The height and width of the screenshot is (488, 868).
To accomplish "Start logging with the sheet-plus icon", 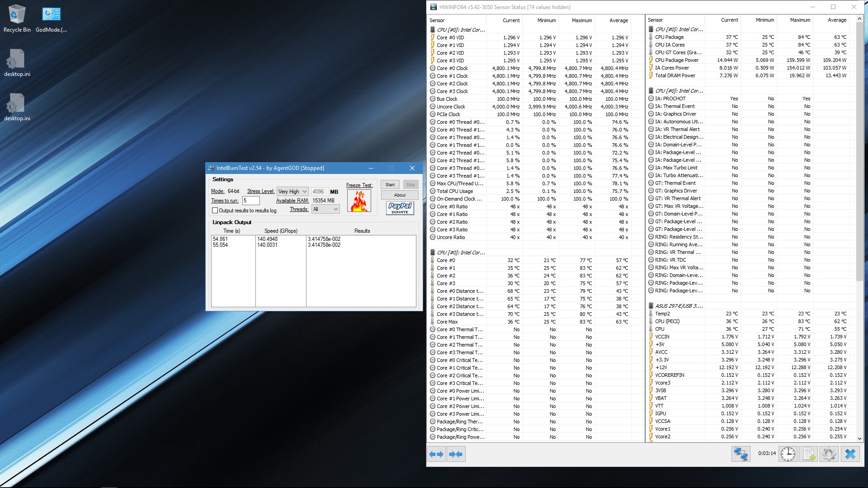I will click(x=808, y=454).
